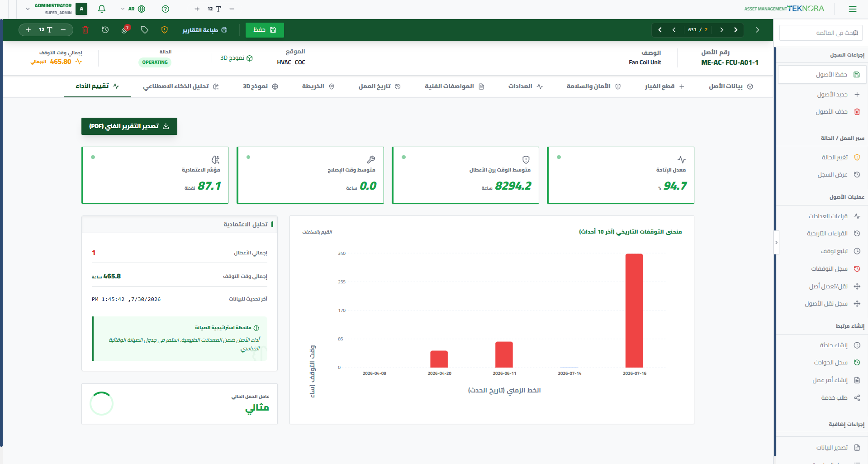Click the red delete trash icon in the toolbar
The image size is (868, 464).
[x=85, y=30]
